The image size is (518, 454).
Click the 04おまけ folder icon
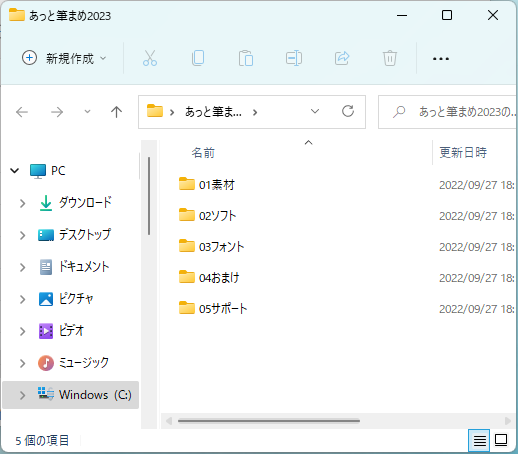[187, 277]
